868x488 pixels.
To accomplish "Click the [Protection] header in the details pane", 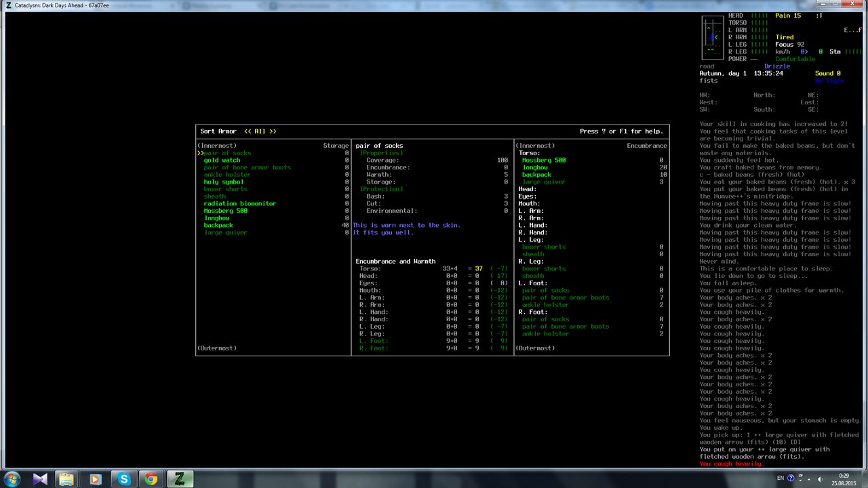I will (x=381, y=189).
